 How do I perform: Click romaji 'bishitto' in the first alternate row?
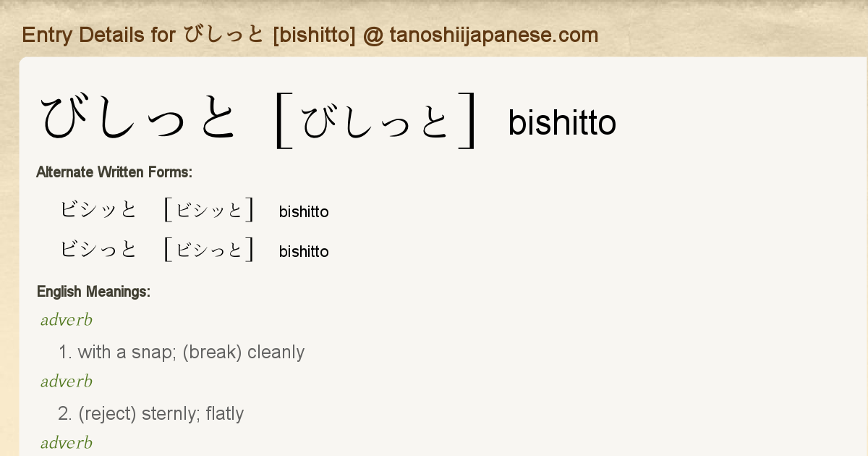pos(304,211)
